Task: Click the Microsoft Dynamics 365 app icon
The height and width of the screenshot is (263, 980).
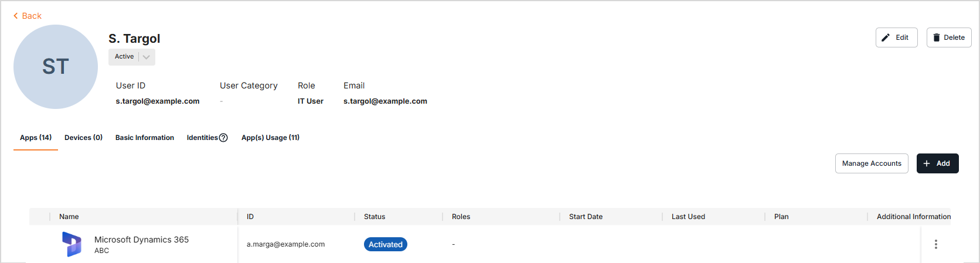Action: [72, 244]
